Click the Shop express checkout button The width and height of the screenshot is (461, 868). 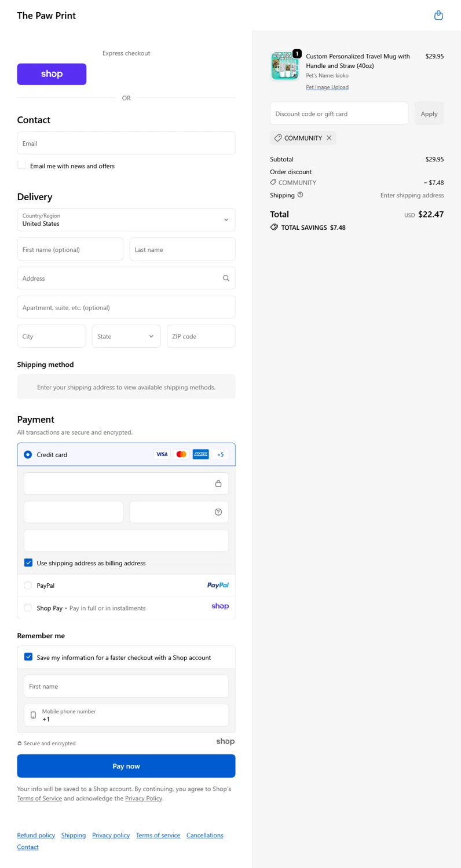(x=52, y=74)
